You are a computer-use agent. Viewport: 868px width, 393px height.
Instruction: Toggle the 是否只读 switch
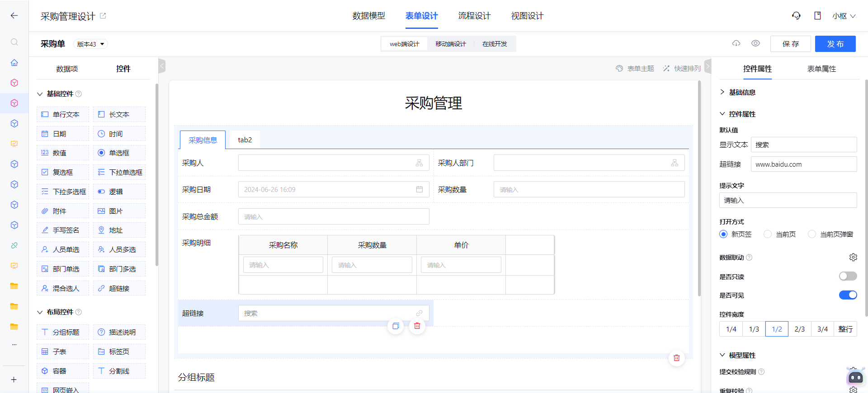pos(848,276)
